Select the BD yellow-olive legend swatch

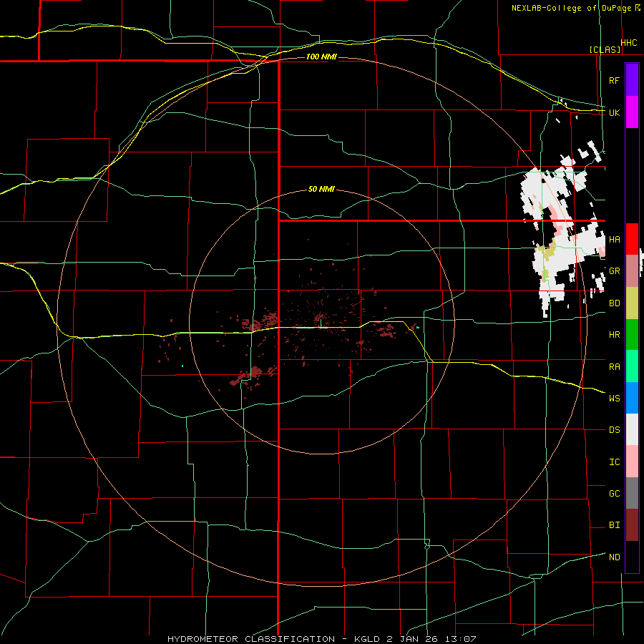632,303
